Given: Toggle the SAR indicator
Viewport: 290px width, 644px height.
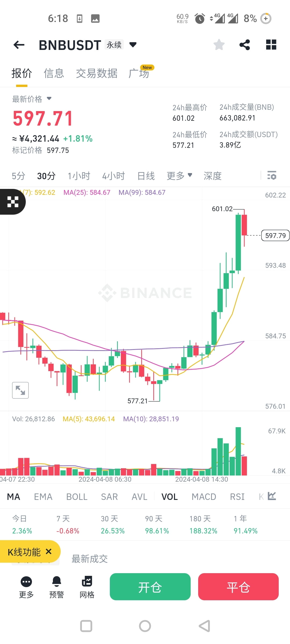Looking at the screenshot, I should (x=109, y=497).
